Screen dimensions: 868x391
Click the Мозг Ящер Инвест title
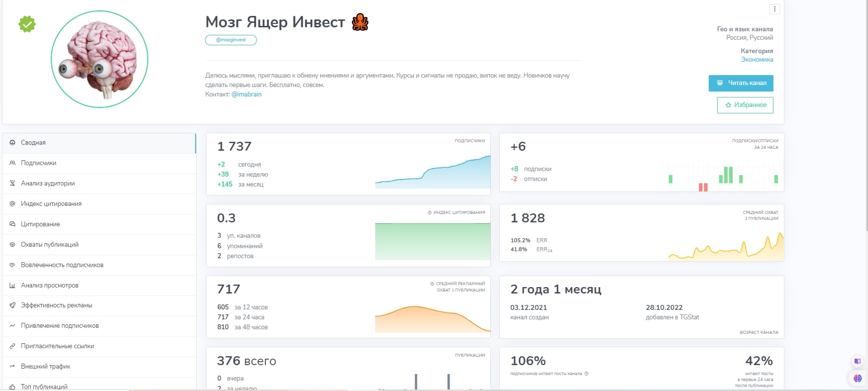tap(275, 22)
